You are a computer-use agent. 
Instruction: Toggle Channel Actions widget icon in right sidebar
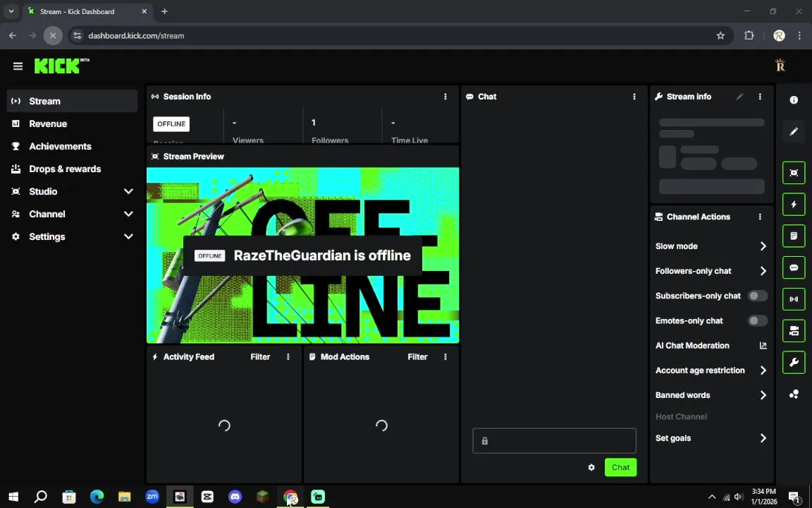click(x=794, y=331)
